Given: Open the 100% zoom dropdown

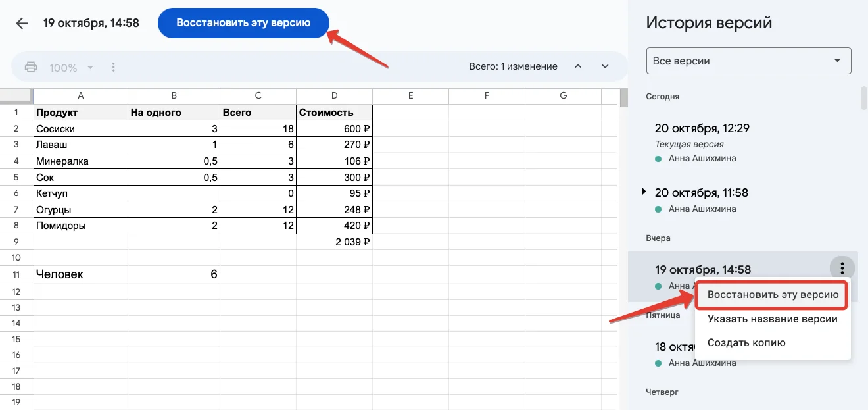Looking at the screenshot, I should (x=72, y=67).
